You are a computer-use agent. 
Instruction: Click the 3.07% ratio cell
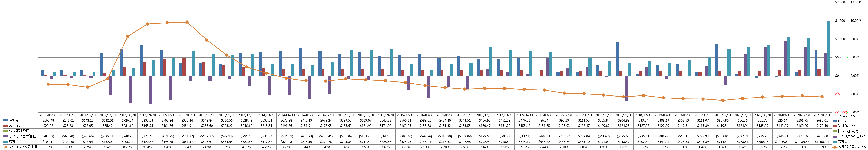coord(48,147)
